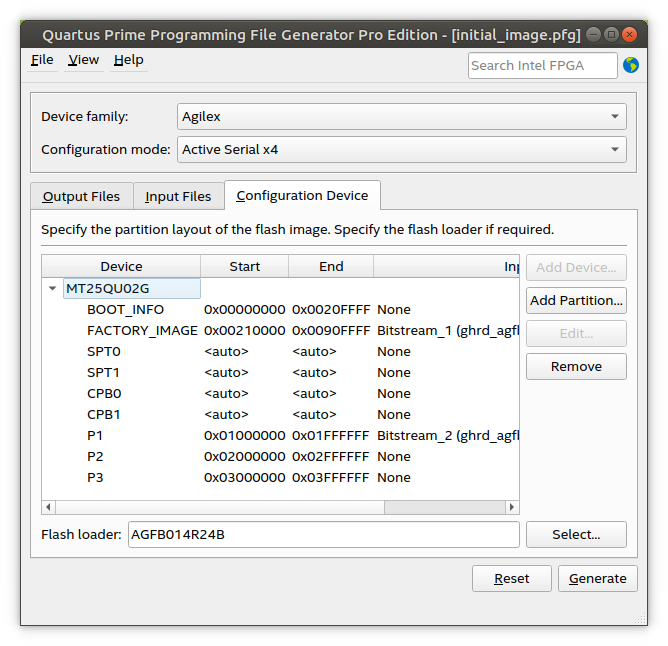Click the Generate button
Screen dimensions: 668x646
click(x=598, y=579)
